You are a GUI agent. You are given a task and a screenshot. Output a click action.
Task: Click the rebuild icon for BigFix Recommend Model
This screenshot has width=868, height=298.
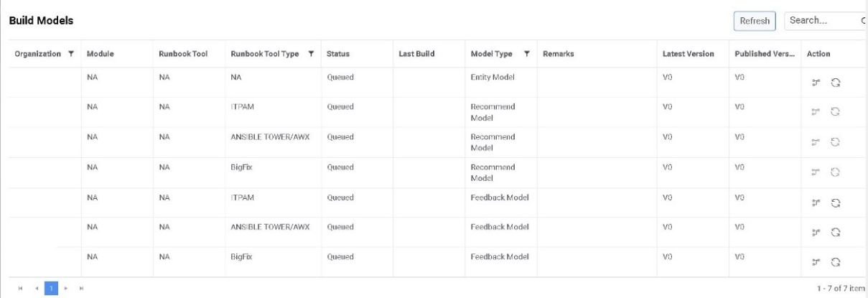[x=836, y=172]
